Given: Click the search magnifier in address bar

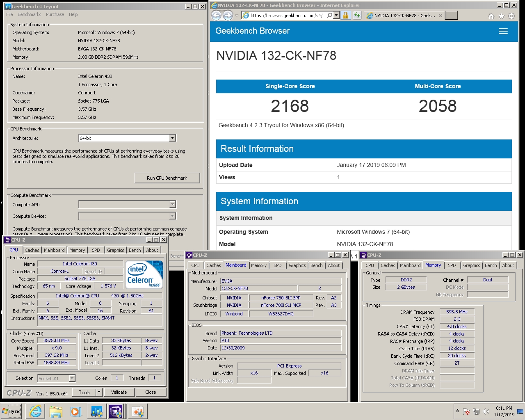Looking at the screenshot, I should pos(330,15).
